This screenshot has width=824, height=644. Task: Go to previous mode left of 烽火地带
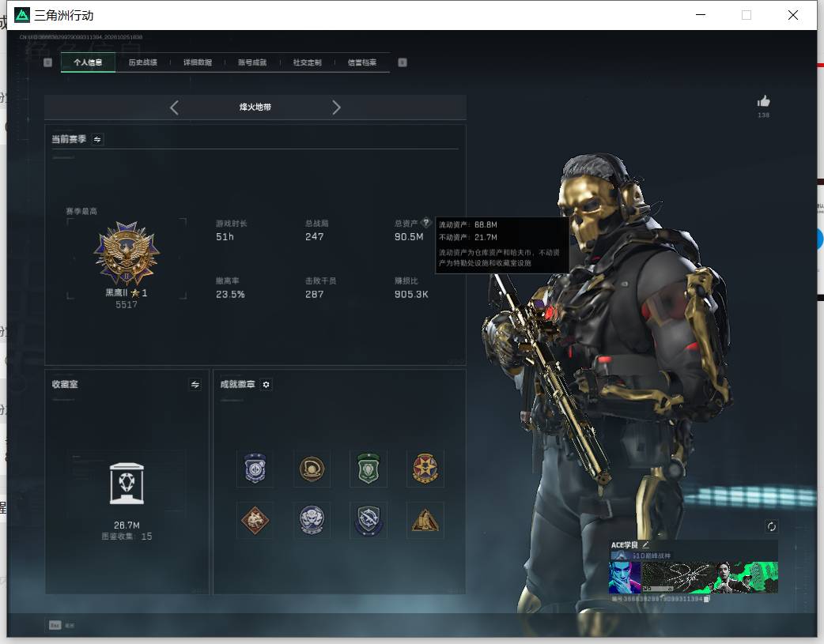(175, 107)
